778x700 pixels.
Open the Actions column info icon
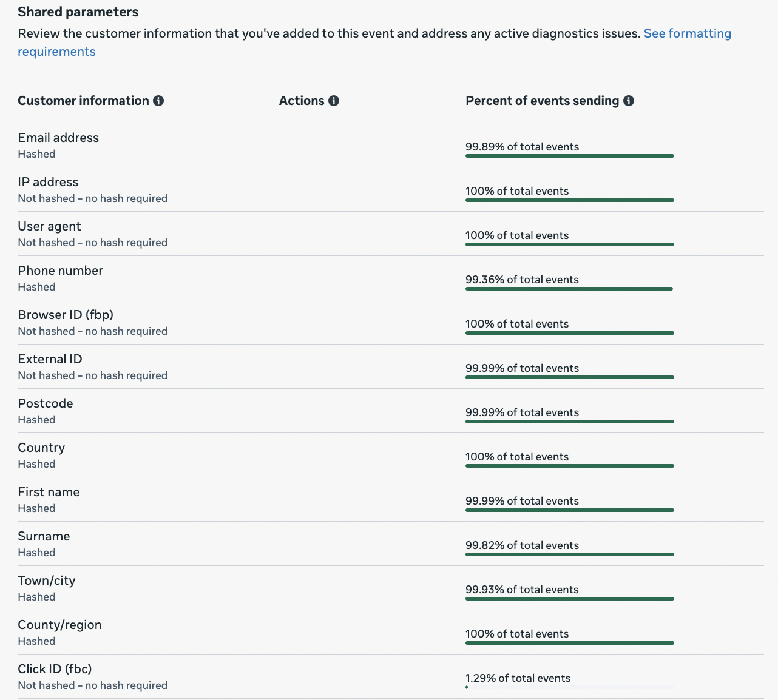click(x=334, y=101)
